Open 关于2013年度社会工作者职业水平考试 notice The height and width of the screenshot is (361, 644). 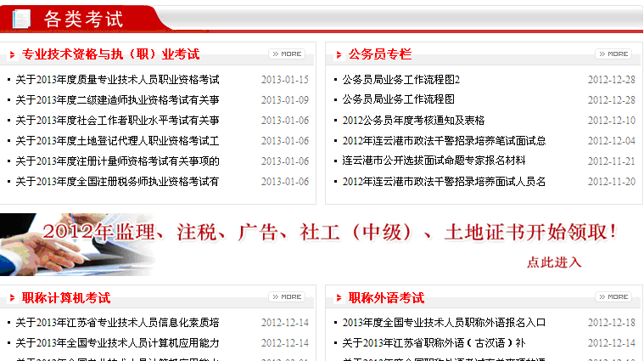tap(117, 121)
